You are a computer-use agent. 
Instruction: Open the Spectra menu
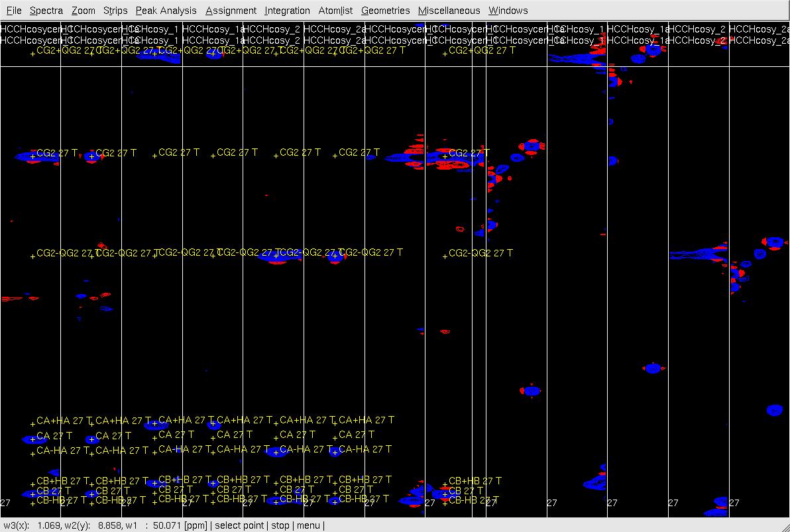tap(46, 11)
